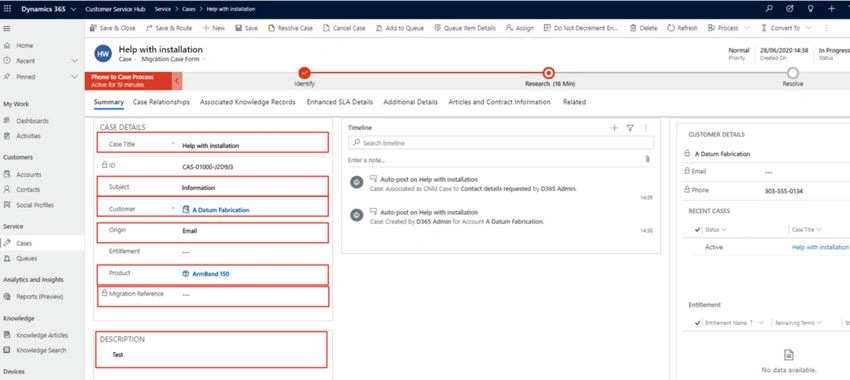Viewport: 850px width, 380px height.
Task: Open the task flow checkmark icon in header
Action: point(790,9)
